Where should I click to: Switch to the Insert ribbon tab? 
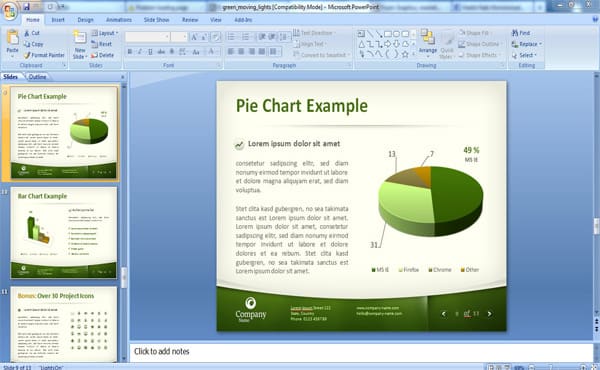58,20
